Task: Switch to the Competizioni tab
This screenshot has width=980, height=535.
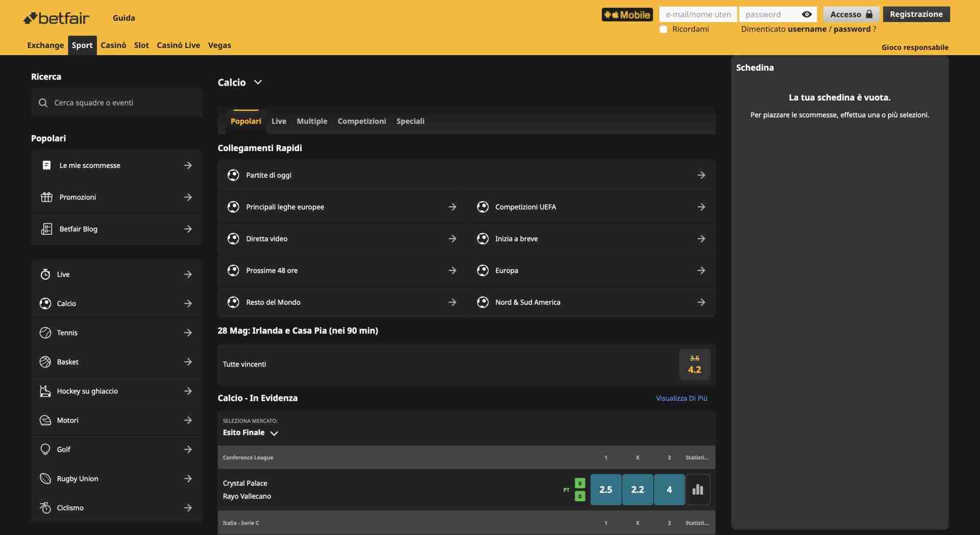Action: pyautogui.click(x=362, y=121)
